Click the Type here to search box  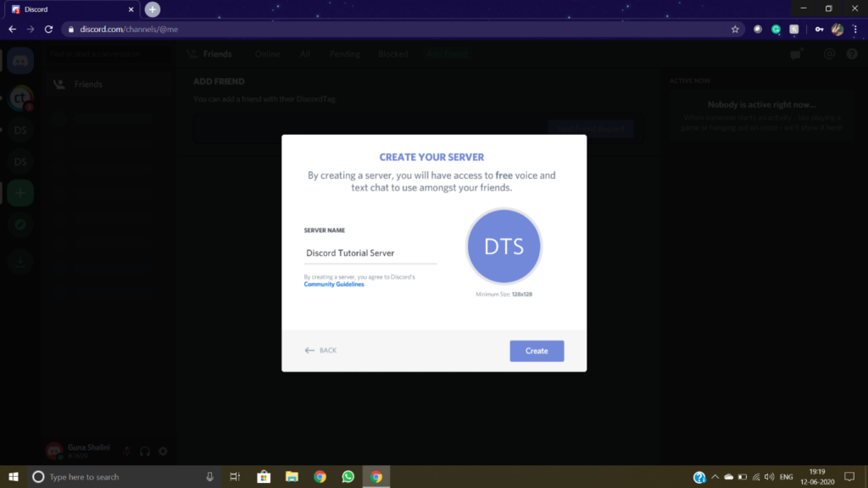[x=123, y=477]
